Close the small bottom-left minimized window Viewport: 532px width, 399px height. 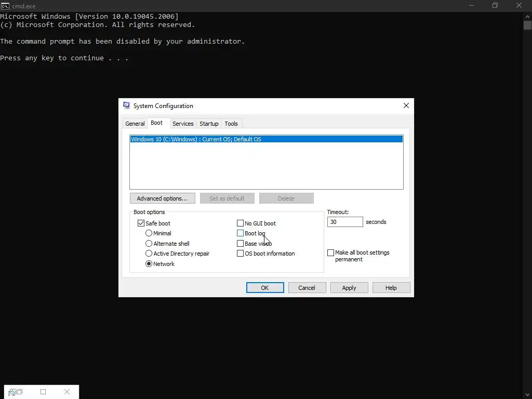(67, 392)
